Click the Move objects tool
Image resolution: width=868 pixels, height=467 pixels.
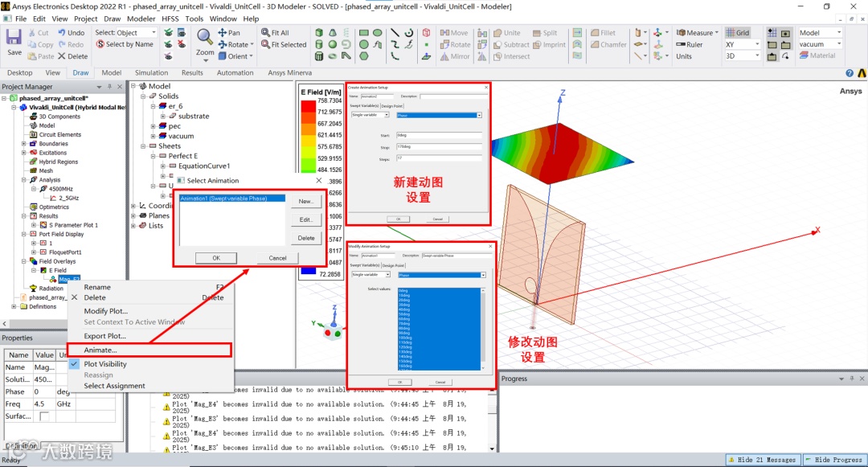click(454, 33)
